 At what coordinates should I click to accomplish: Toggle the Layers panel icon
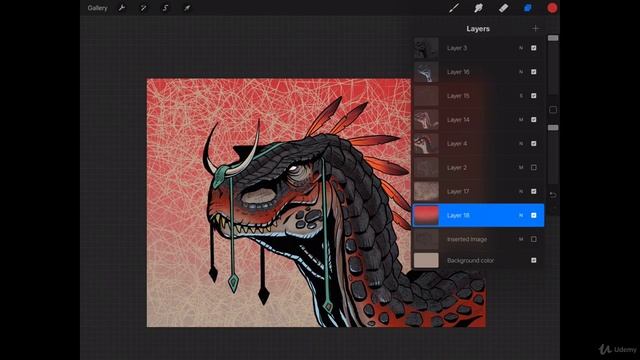pyautogui.click(x=528, y=8)
